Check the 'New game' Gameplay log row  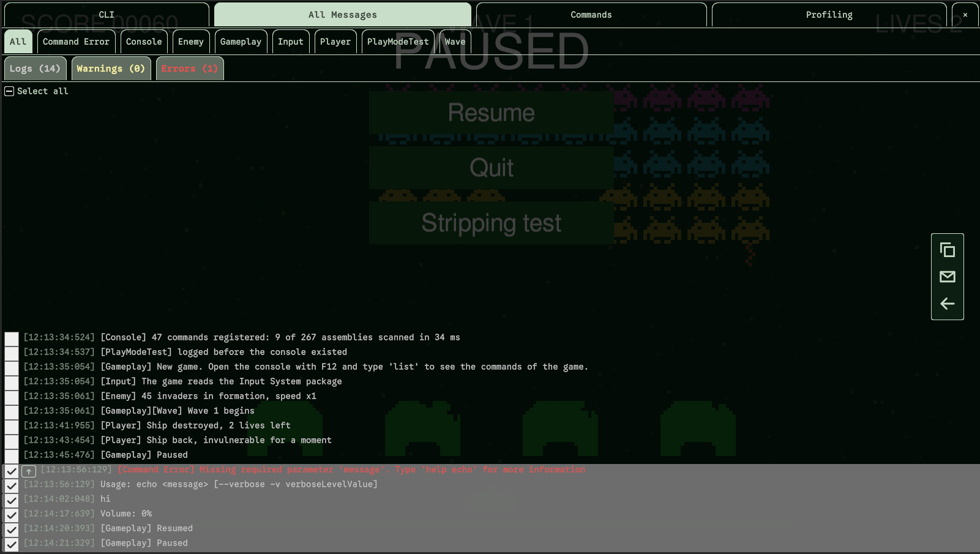click(12, 368)
